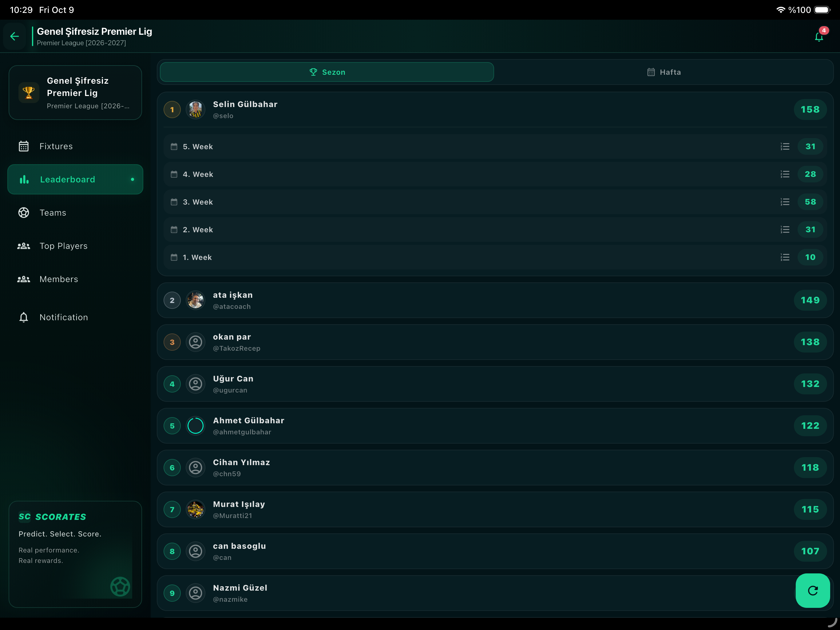
Task: Open Fixtures from the sidebar
Action: coord(75,146)
